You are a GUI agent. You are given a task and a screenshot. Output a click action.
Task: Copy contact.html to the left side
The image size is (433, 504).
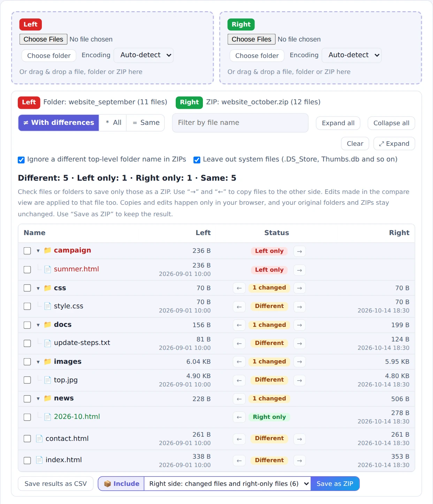tap(239, 439)
